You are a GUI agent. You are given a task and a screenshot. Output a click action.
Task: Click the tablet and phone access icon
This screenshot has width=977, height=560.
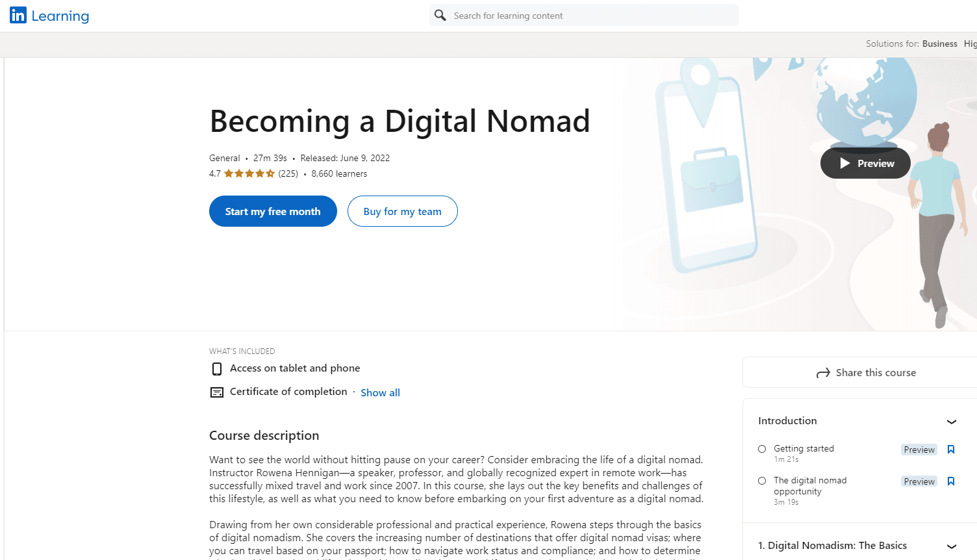217,369
